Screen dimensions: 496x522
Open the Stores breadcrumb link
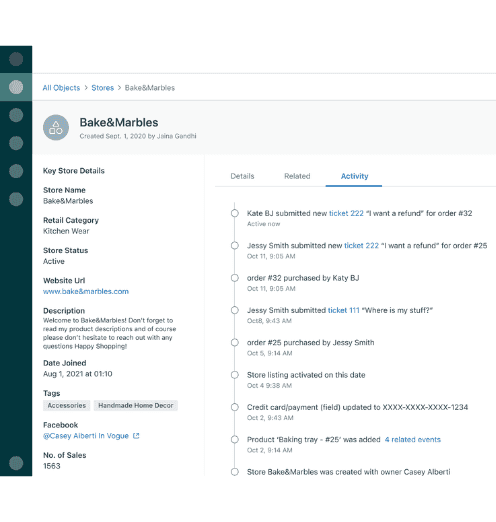[103, 88]
